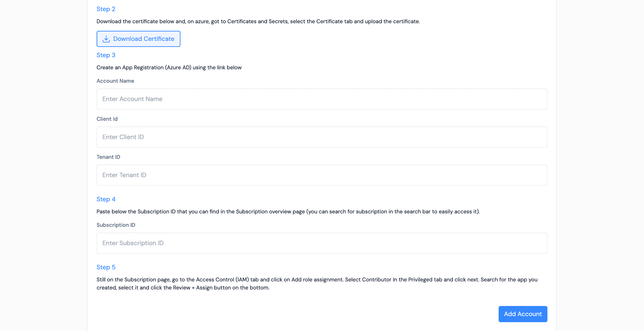Click the Step 2 heading
The height and width of the screenshot is (331, 644).
click(106, 9)
